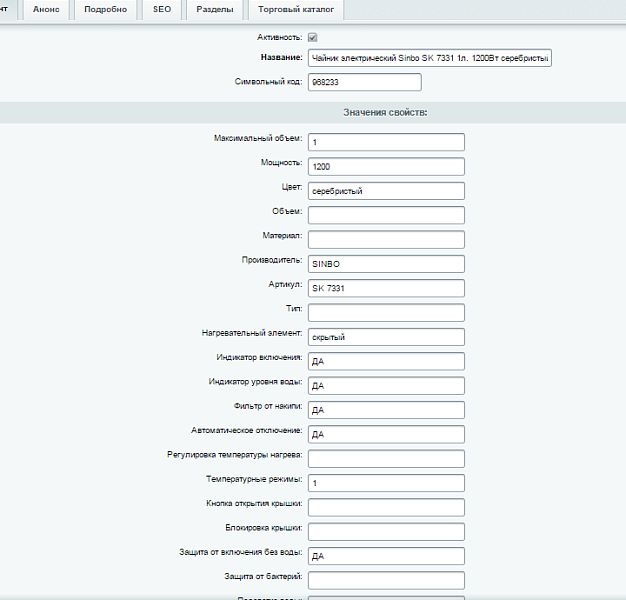Edit the Мощность field with 1200
This screenshot has height=600, width=626.
point(386,166)
